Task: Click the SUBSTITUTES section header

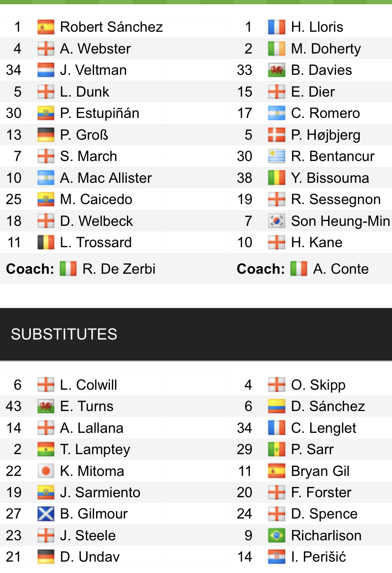Action: point(64,334)
